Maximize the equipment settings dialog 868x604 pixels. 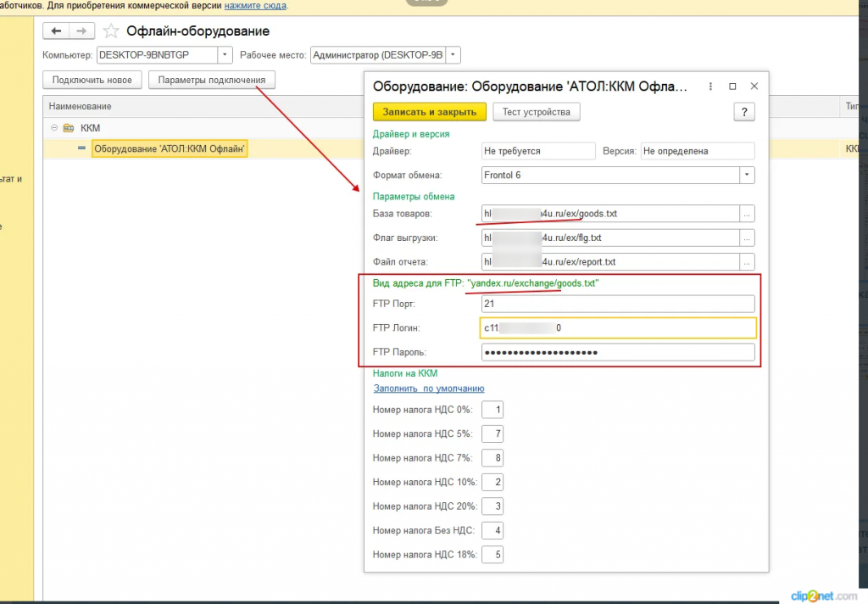[732, 87]
